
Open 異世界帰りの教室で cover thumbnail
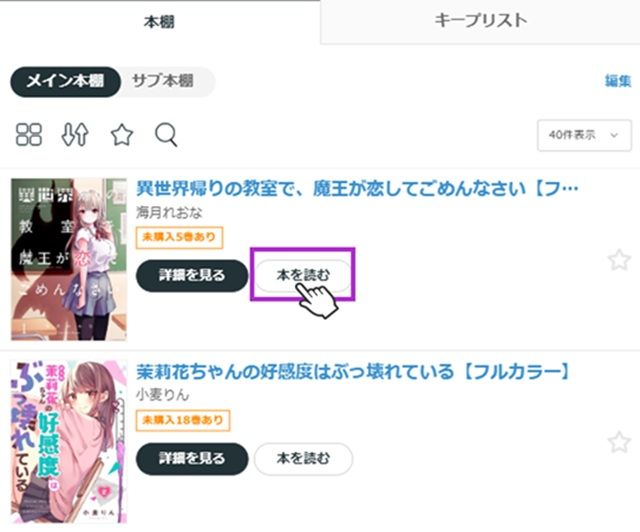click(69, 259)
